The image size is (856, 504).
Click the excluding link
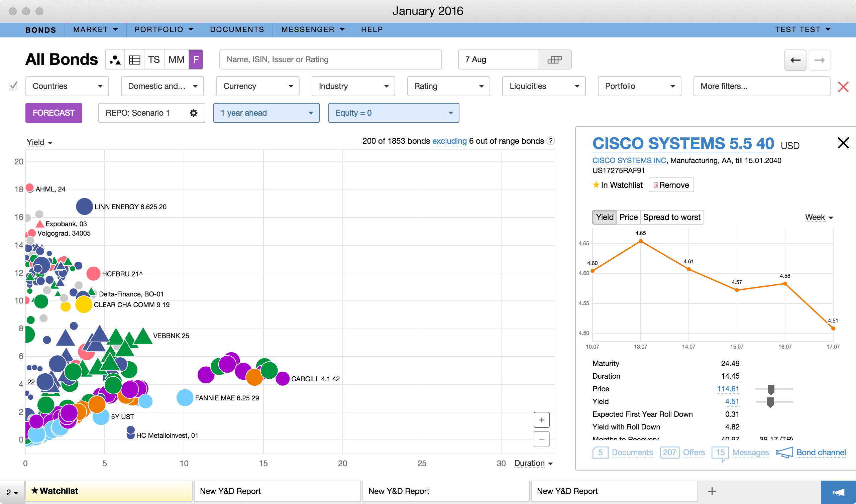449,141
